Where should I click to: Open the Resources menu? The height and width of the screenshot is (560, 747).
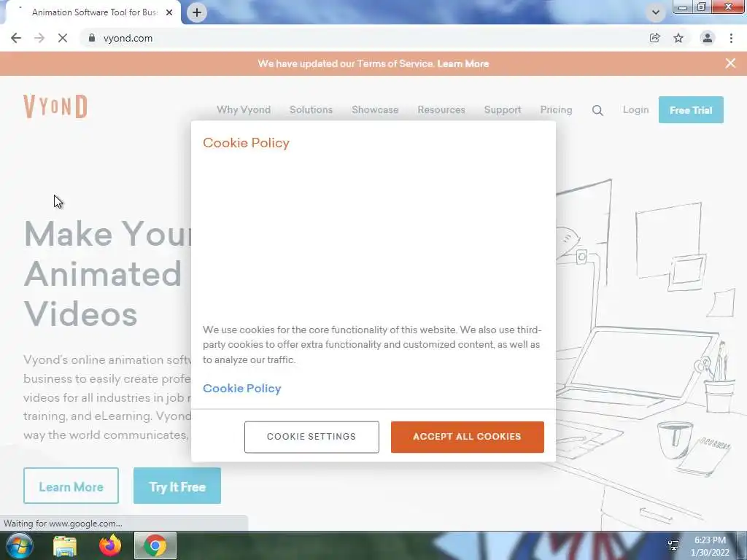click(441, 109)
